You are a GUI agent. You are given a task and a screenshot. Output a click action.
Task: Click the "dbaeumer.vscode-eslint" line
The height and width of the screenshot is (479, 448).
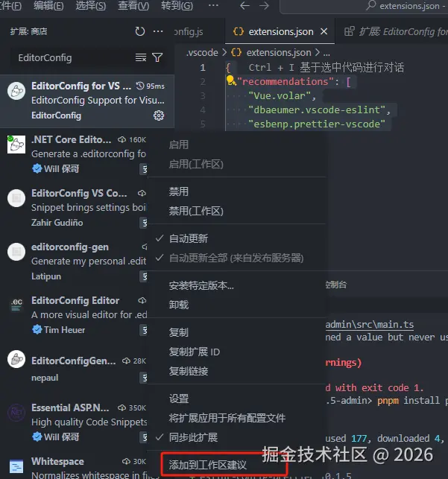pyautogui.click(x=320, y=110)
